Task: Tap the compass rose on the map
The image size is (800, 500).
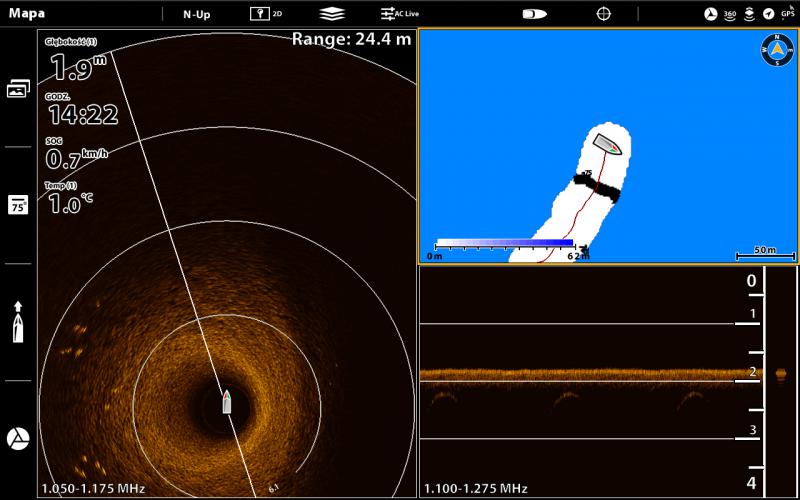Action: point(777,49)
